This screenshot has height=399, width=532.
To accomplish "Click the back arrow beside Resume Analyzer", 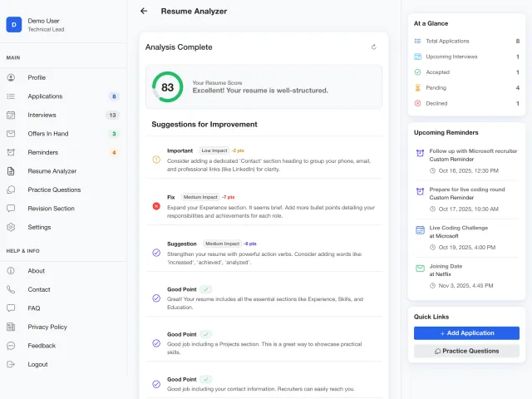I will 144,11.
